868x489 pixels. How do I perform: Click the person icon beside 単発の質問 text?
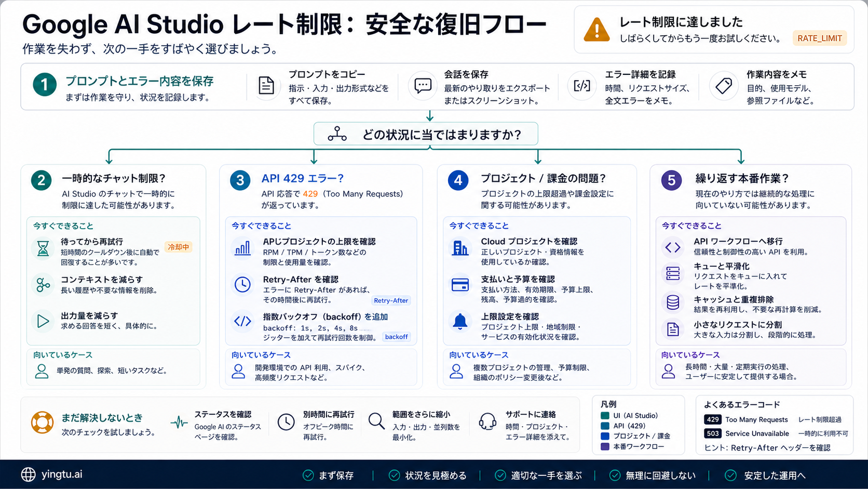[x=42, y=371]
